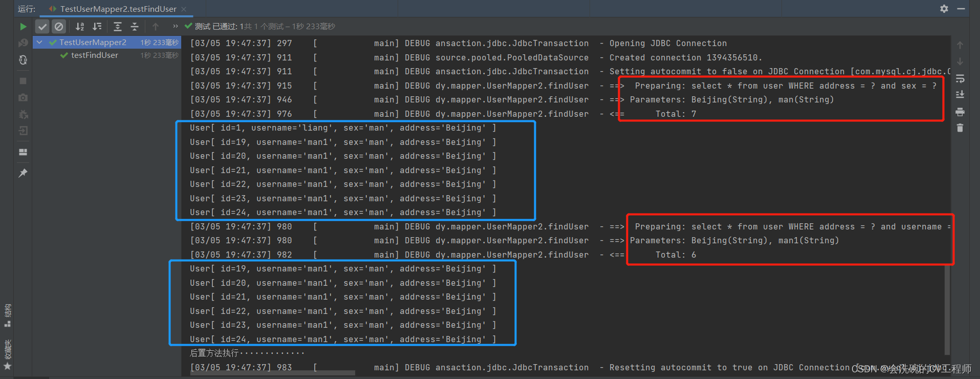Click 'Setting autocommit to false' log line
Viewport: 980px width, 379px height.
coord(780,72)
